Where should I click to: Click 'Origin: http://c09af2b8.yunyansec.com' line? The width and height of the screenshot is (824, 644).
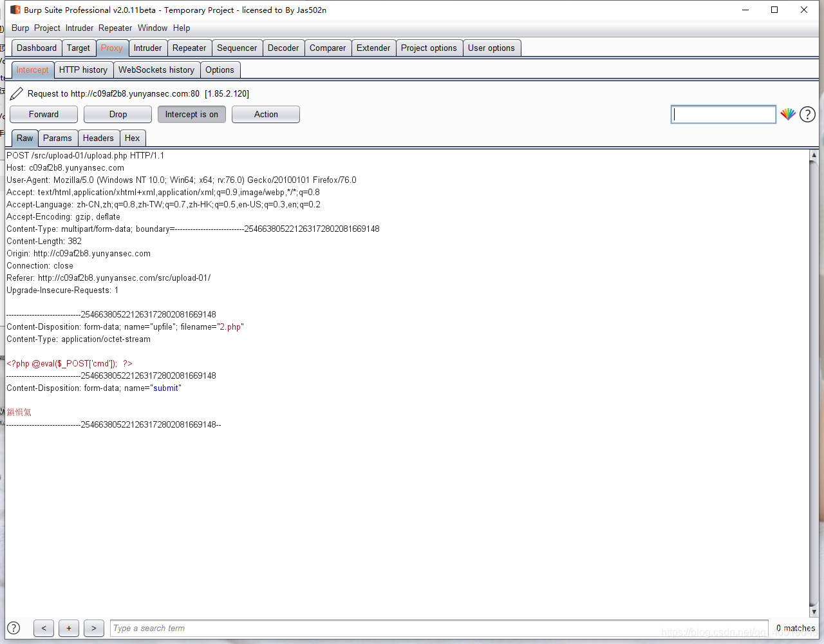pyautogui.click(x=79, y=254)
